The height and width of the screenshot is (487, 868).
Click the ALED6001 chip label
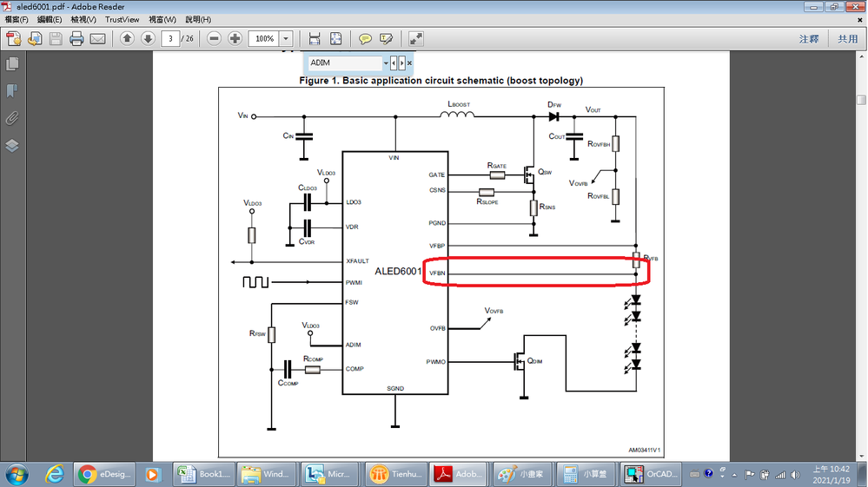point(398,272)
